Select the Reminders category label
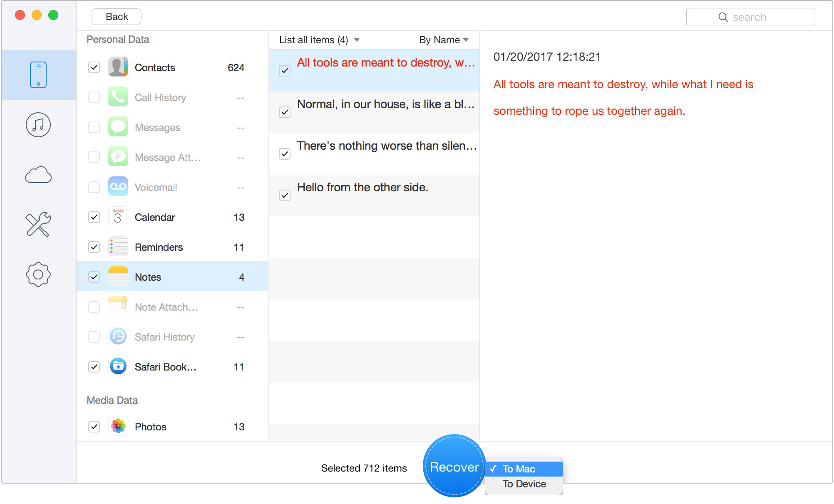Image resolution: width=834 pixels, height=504 pixels. tap(159, 247)
